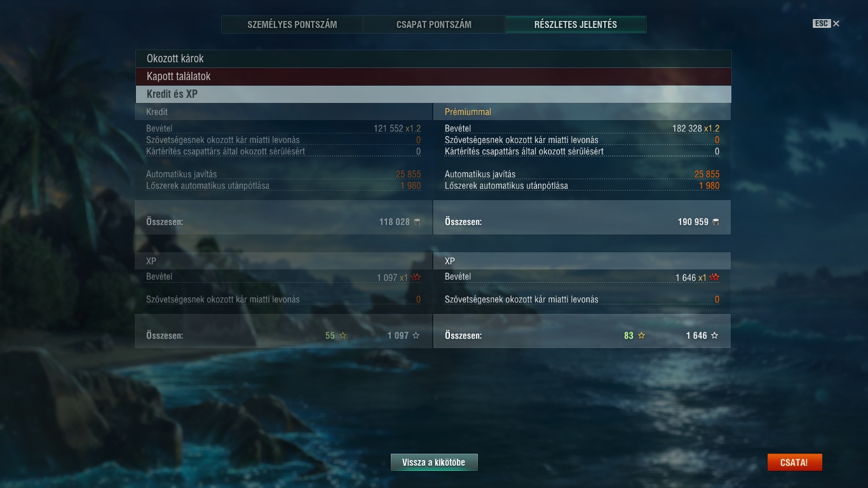Click the gold star icon beside 55

point(343,335)
